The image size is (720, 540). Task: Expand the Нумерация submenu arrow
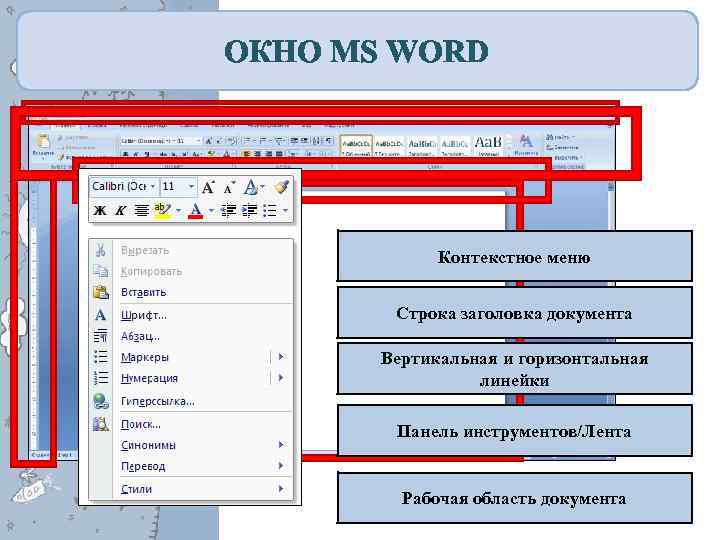281,378
